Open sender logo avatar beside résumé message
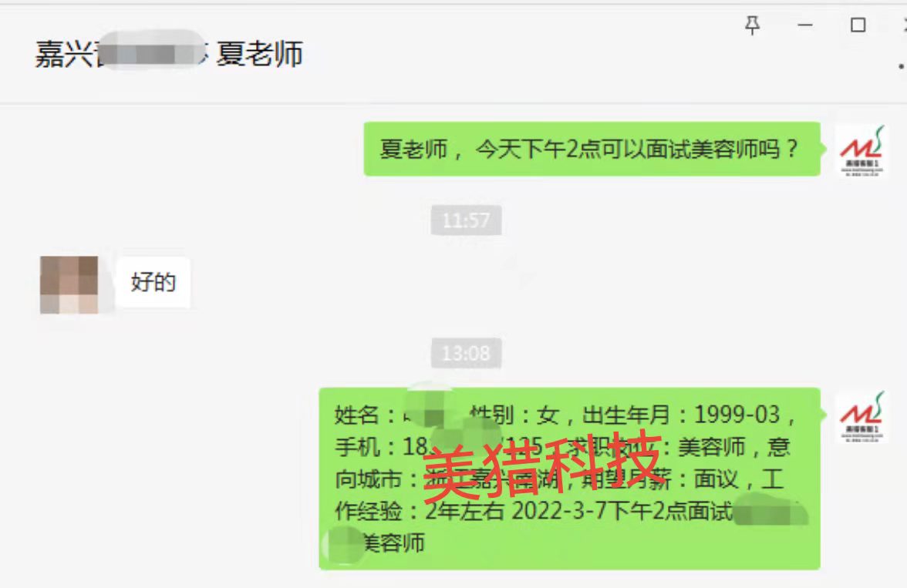Screen dimensions: 907x588 click(861, 416)
